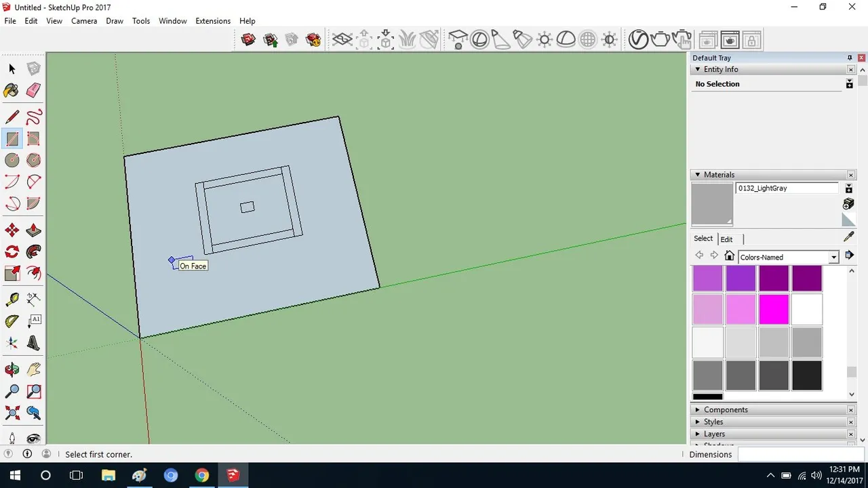Screen dimensions: 868x488
Task: Select the highlighted Rectangle tool
Action: pos(12,138)
